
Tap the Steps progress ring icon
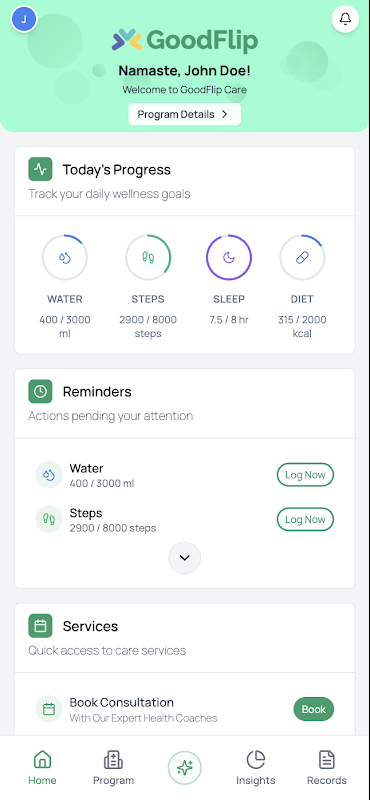[x=148, y=258]
